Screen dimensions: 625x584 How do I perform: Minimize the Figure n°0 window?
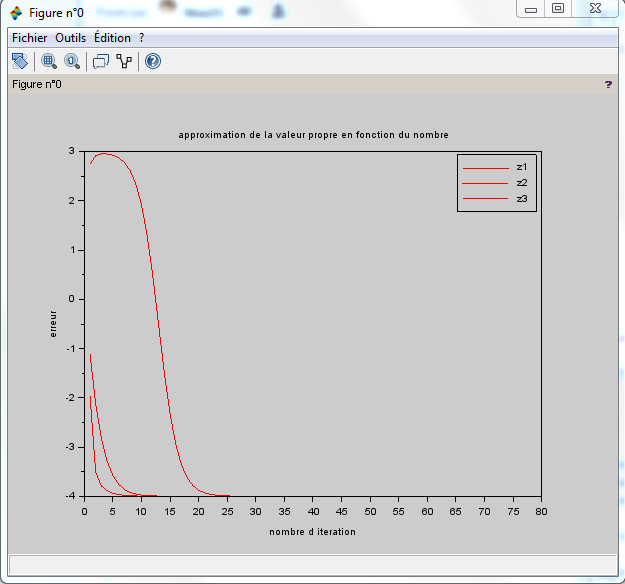point(531,9)
